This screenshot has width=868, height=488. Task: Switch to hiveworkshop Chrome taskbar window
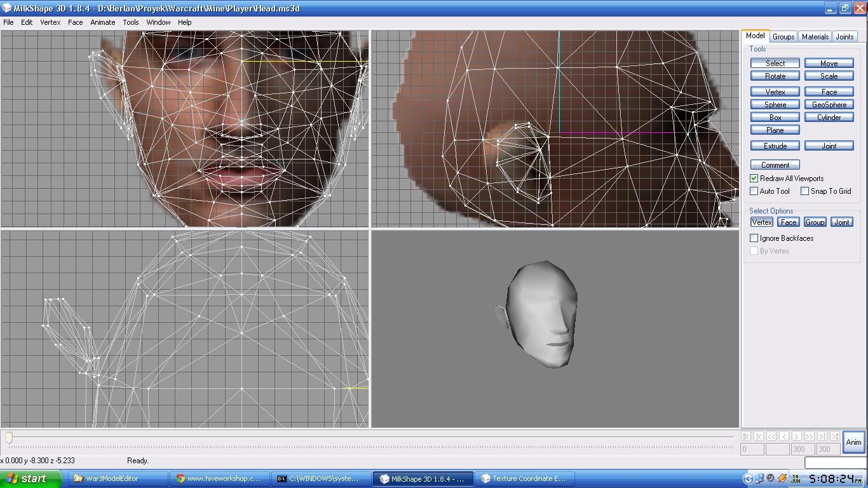point(219,478)
